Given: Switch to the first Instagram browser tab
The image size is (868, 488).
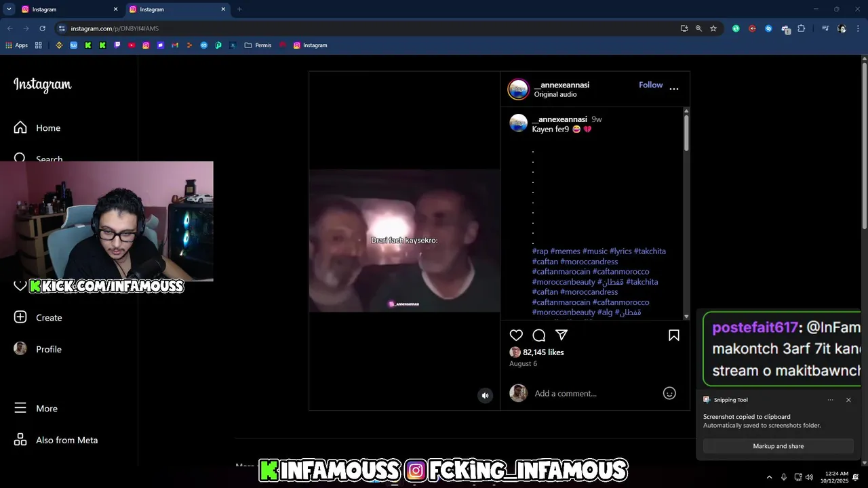Looking at the screenshot, I should (68, 9).
